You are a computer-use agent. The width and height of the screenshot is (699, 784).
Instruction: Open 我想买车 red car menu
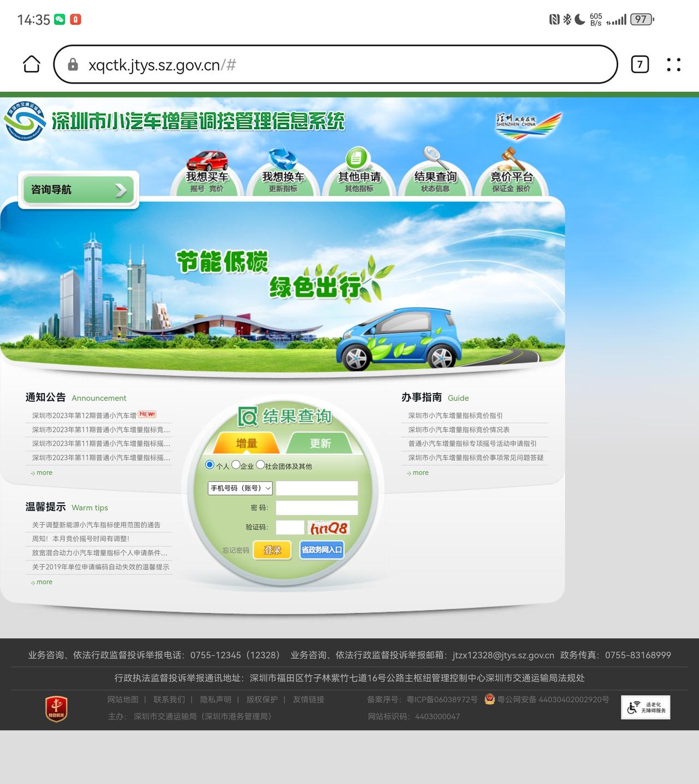pyautogui.click(x=207, y=171)
